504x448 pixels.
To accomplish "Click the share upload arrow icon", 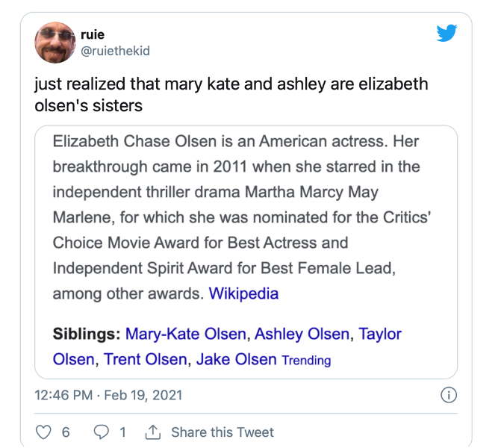I will [152, 432].
